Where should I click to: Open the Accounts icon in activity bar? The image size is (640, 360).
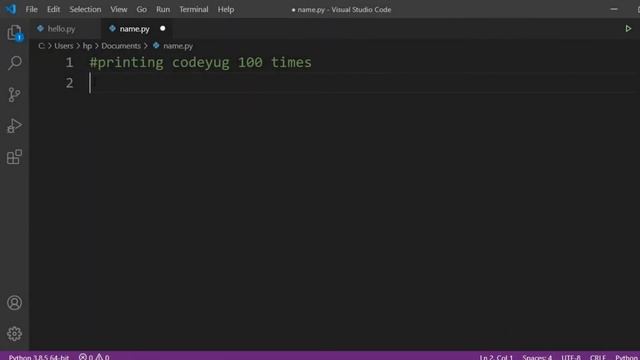click(14, 303)
